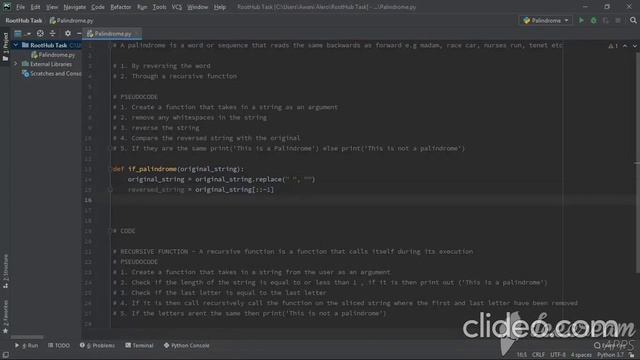This screenshot has height=360, width=640.
Task: Open the Tools menu
Action: point(160,7)
